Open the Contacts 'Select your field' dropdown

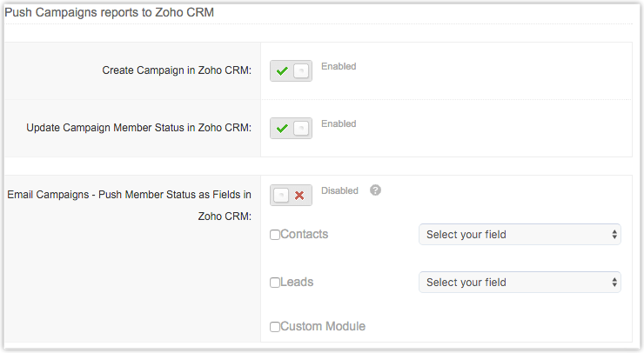(x=520, y=235)
